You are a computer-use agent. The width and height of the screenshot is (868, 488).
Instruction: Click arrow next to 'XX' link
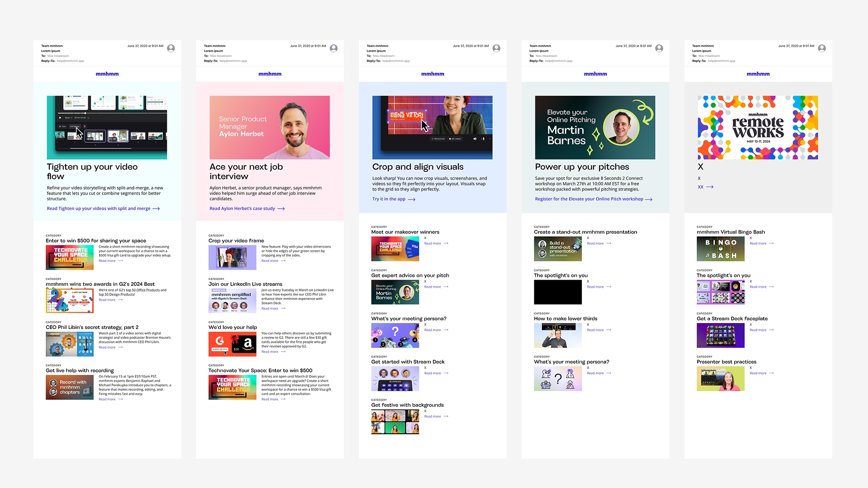pyautogui.click(x=710, y=187)
